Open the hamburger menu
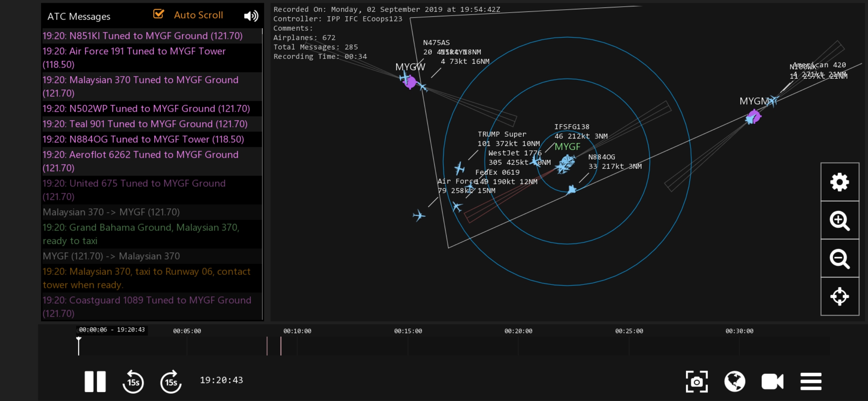The image size is (868, 401). point(811,381)
